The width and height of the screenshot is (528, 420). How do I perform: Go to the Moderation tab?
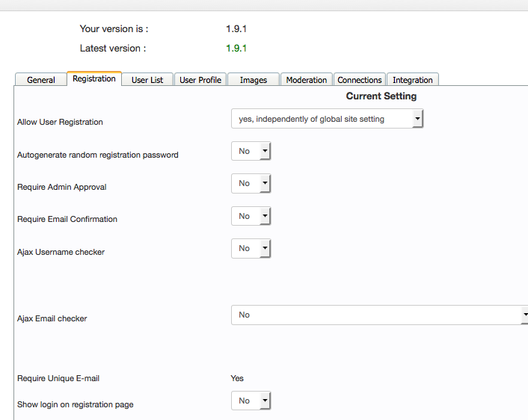[x=307, y=80]
